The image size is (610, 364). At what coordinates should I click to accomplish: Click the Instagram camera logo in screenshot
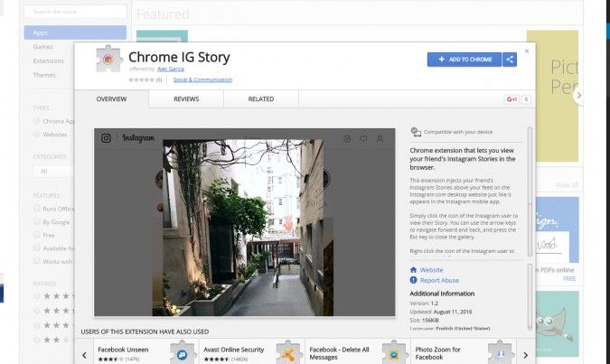click(x=107, y=138)
